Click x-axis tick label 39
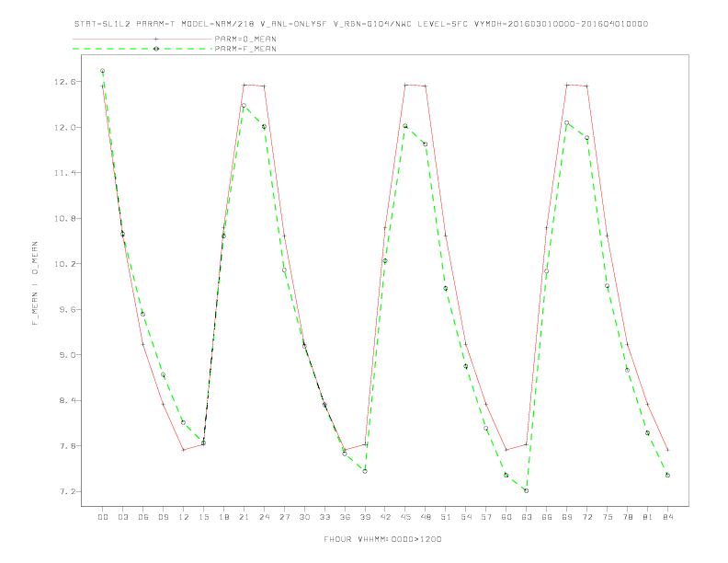 [365, 517]
